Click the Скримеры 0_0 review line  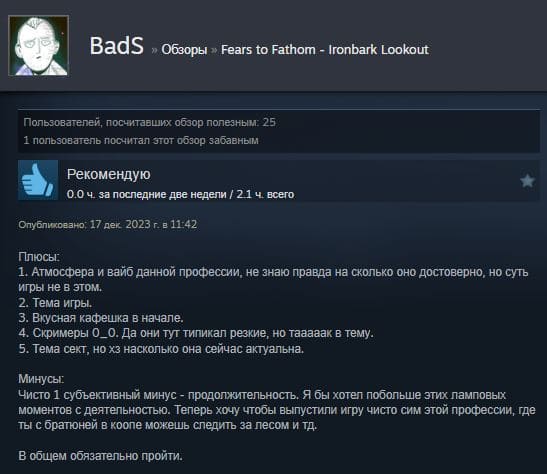pos(196,333)
